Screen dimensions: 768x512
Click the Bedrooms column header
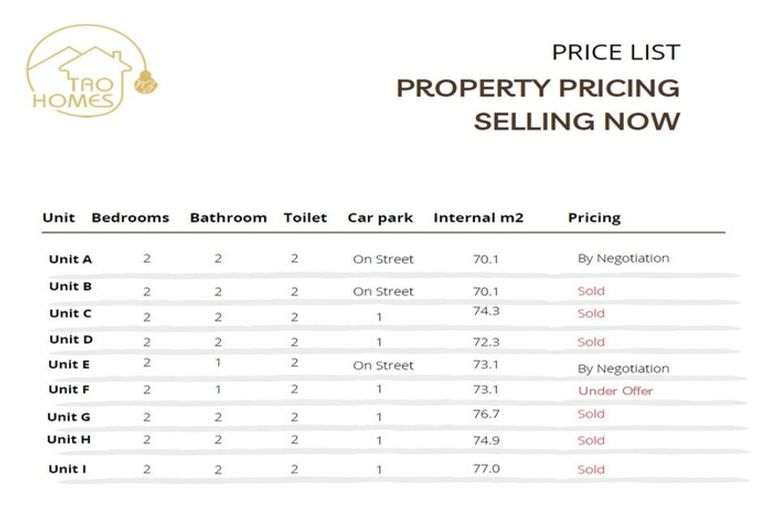[x=130, y=217]
